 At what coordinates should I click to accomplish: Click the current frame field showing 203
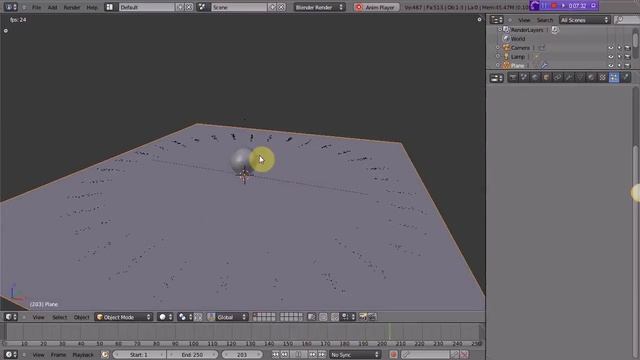[x=242, y=355]
